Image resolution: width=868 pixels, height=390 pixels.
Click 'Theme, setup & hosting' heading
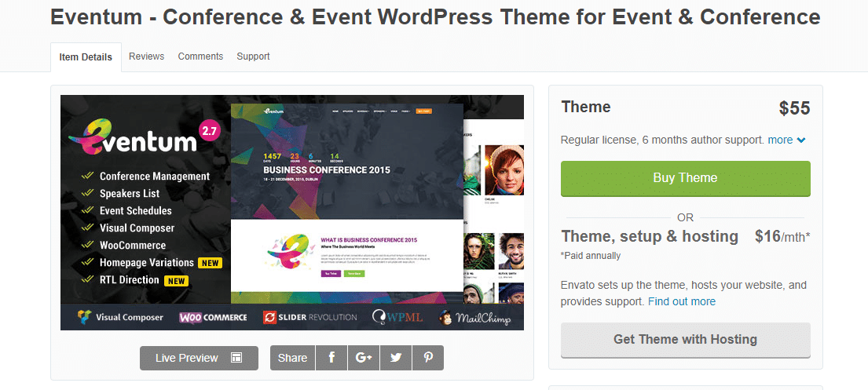650,236
